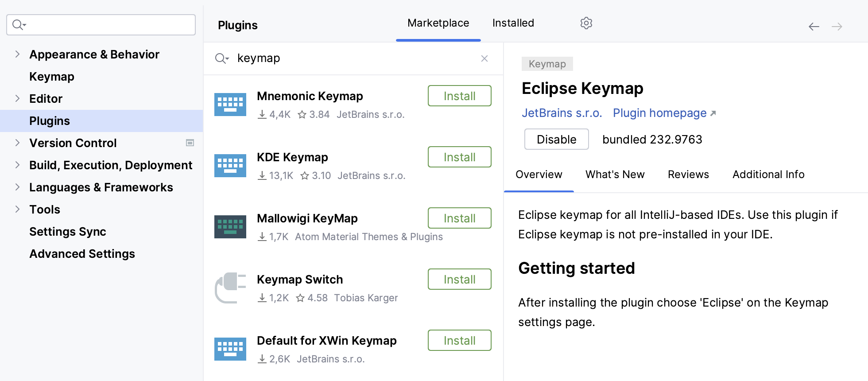The height and width of the screenshot is (381, 868).
Task: Select Mallowigi KeyMap plugin title
Action: tap(307, 218)
